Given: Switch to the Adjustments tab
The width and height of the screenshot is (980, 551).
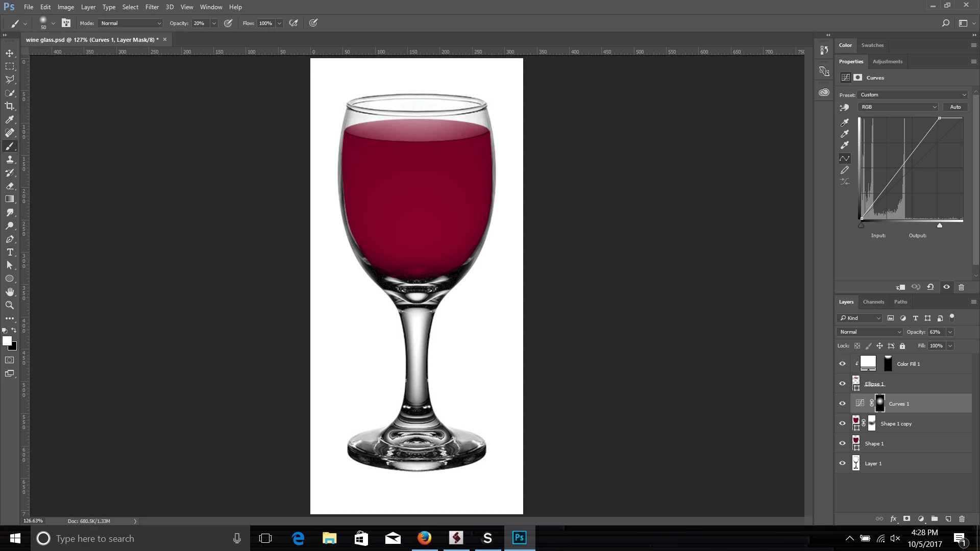Looking at the screenshot, I should pyautogui.click(x=887, y=62).
